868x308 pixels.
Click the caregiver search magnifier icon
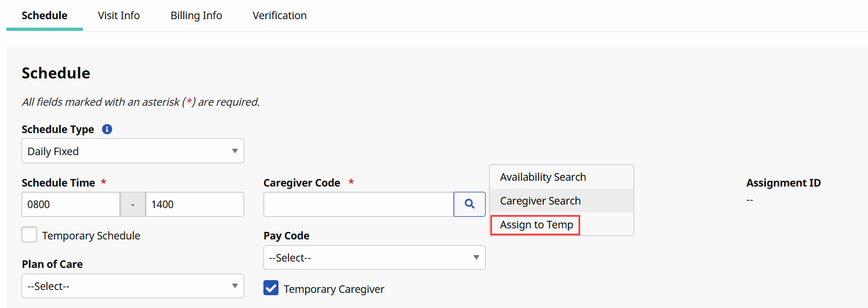click(x=469, y=204)
